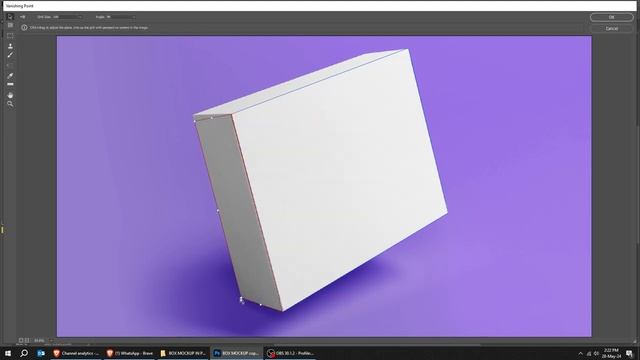The image size is (640, 360).
Task: Show hidden system tray icons
Action: tap(580, 353)
